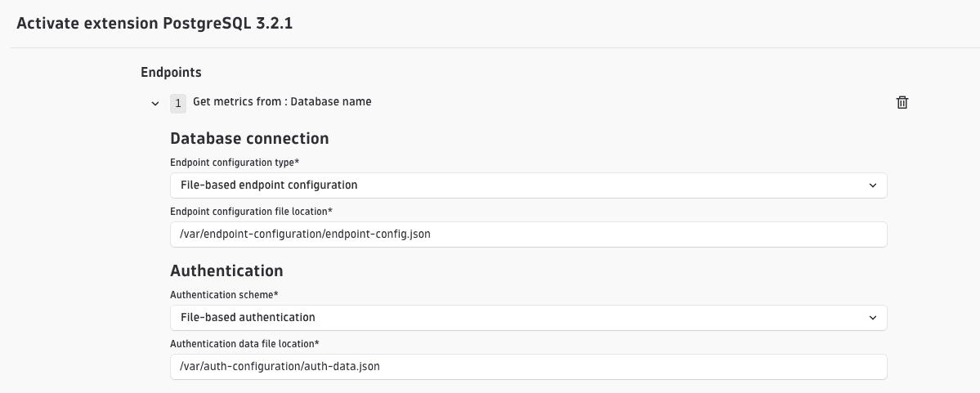This screenshot has height=393, width=980.
Task: Open Endpoint configuration type dropdown
Action: [528, 185]
